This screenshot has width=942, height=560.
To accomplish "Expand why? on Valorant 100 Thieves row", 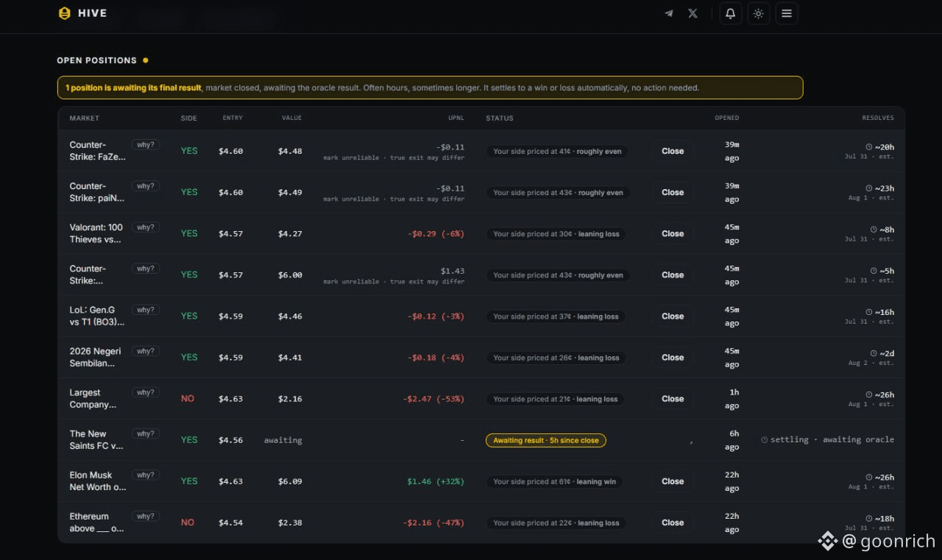I will pos(146,227).
